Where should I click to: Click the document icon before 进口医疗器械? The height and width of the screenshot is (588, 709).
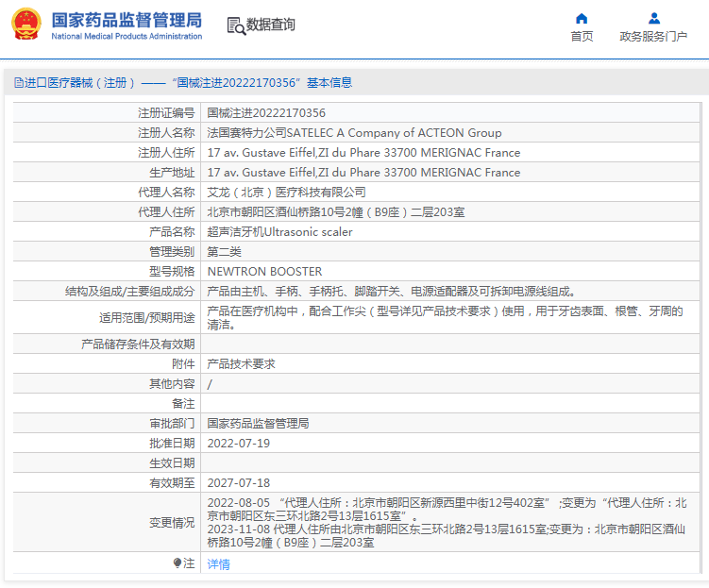pyautogui.click(x=19, y=83)
